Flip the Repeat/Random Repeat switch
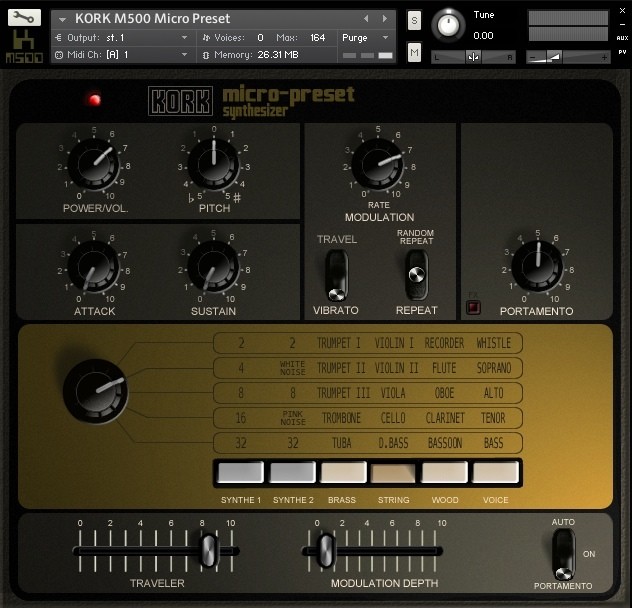This screenshot has height=608, width=632. 415,274
